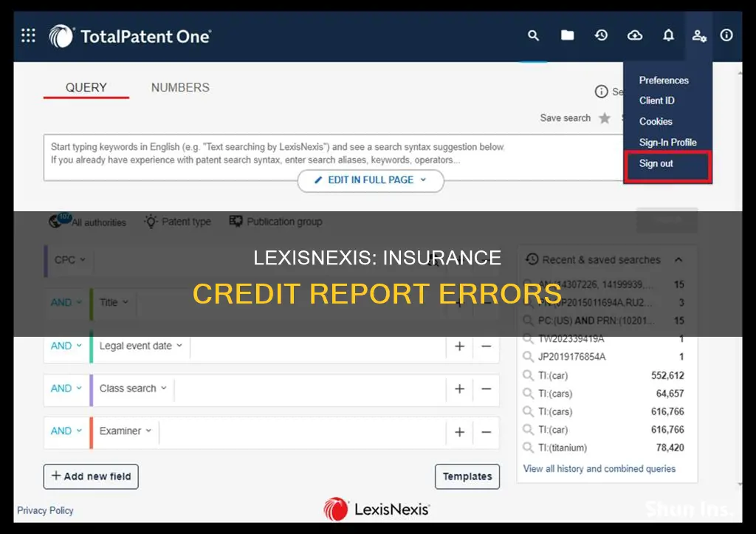Add a row after Class search
Screen dimensions: 756x534
tap(459, 388)
